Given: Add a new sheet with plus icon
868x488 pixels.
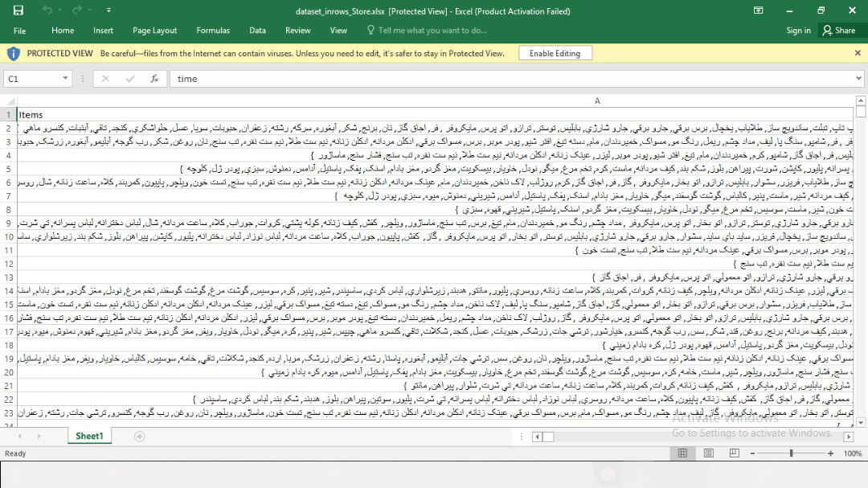Looking at the screenshot, I should tap(139, 437).
